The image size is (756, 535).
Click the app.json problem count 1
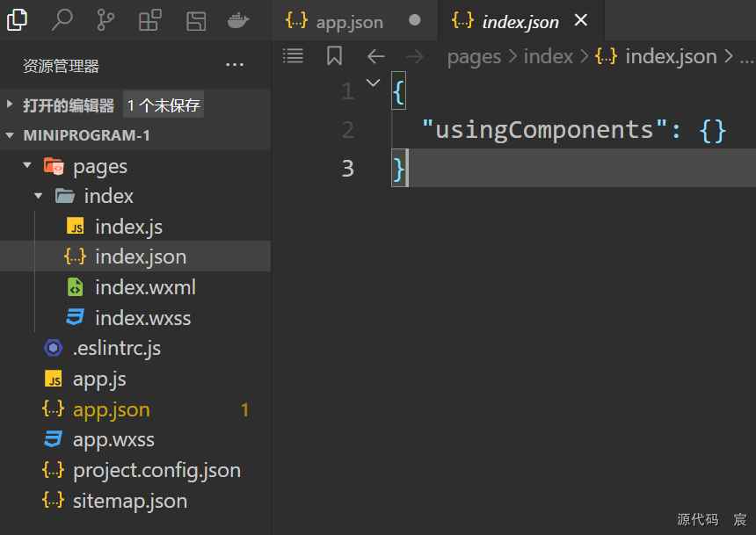[x=245, y=410]
